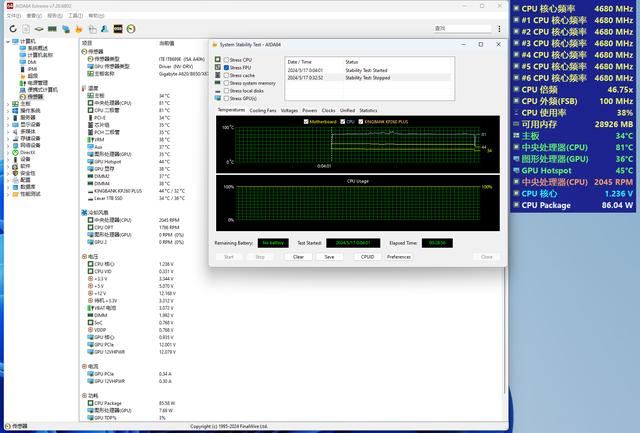
Task: Open the report page icon in toolbar
Action: coord(26,29)
